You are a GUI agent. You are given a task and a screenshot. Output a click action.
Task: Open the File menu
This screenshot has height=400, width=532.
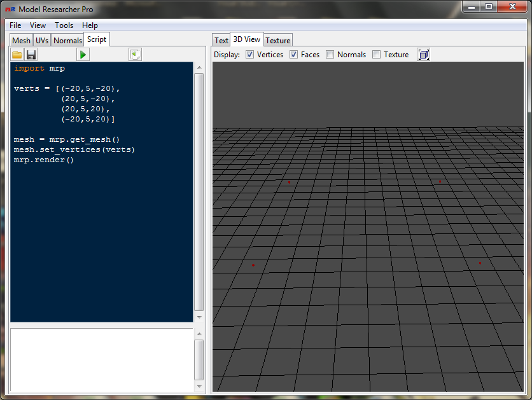point(15,25)
